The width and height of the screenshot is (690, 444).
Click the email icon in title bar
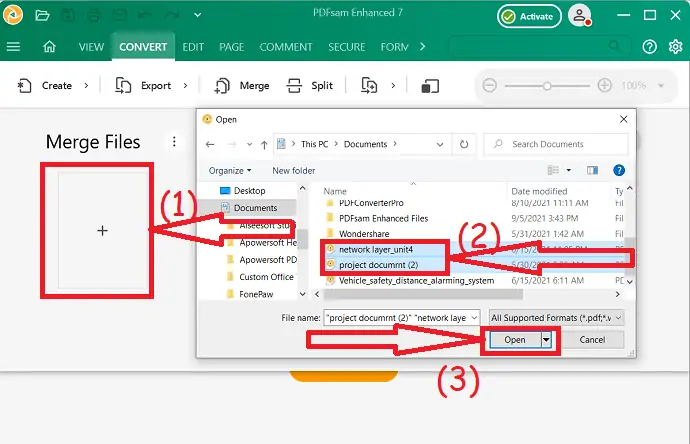point(119,15)
